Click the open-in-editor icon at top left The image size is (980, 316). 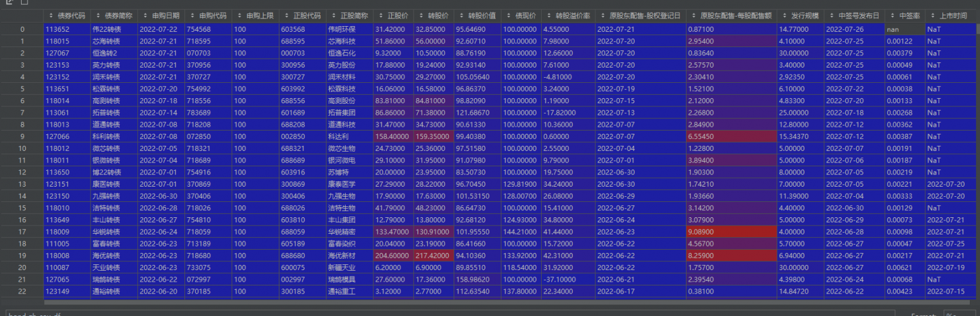click(x=9, y=2)
